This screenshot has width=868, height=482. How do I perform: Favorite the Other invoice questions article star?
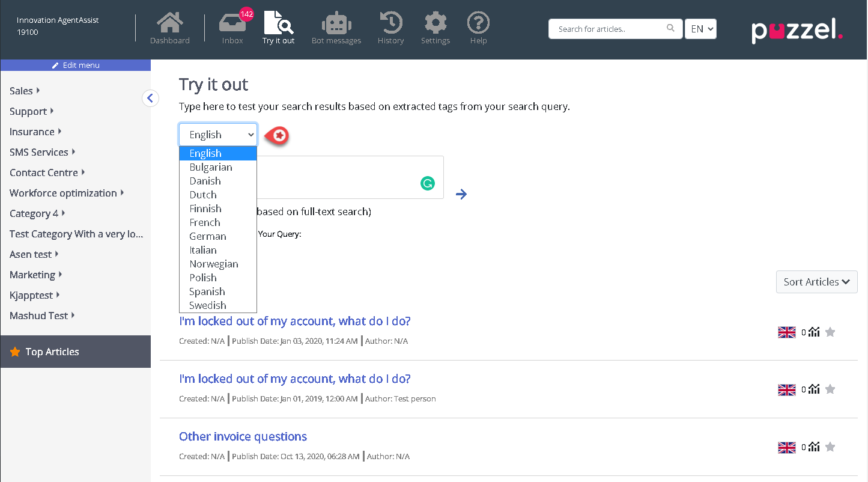click(830, 447)
